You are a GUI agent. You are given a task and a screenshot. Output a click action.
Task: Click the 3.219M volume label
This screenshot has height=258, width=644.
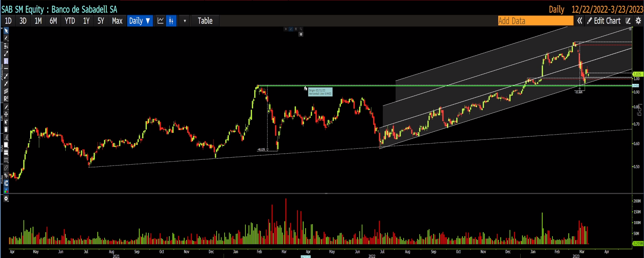(x=638, y=244)
